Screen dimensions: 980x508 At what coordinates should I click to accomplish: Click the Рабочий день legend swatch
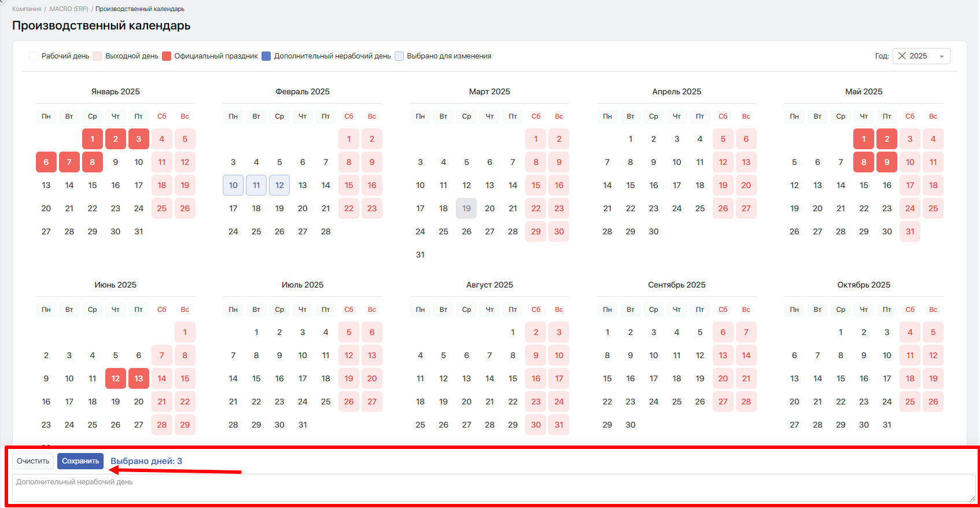(34, 56)
